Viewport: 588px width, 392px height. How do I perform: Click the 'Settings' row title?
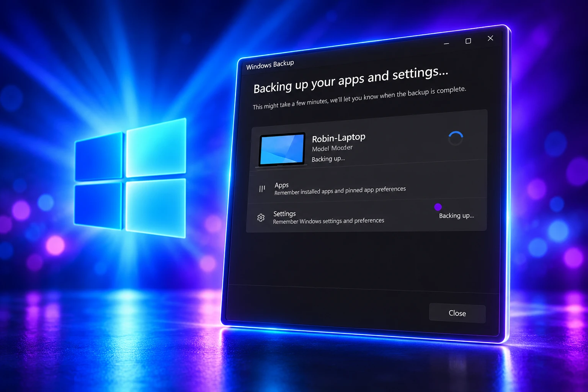click(284, 214)
